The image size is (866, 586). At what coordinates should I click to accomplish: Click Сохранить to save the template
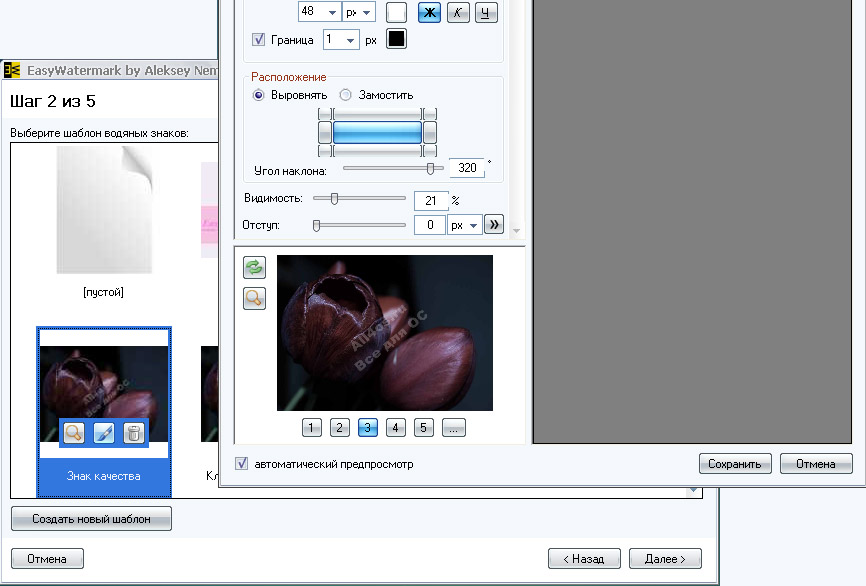click(x=735, y=464)
